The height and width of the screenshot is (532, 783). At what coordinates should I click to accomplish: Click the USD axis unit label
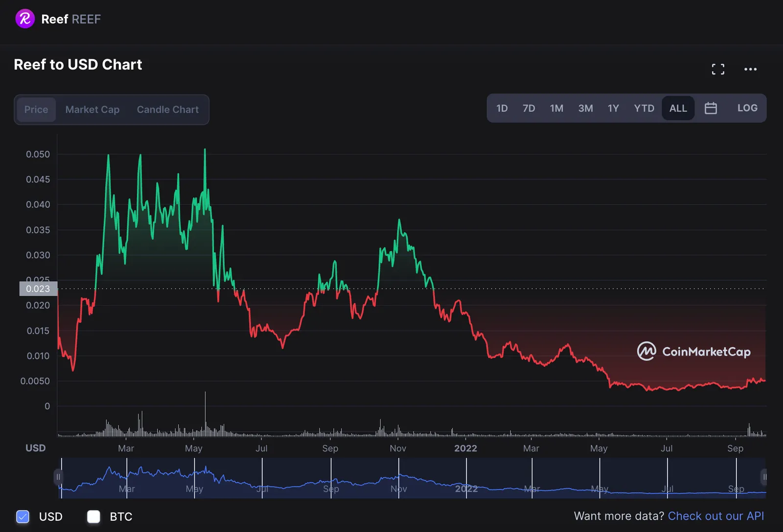point(35,448)
